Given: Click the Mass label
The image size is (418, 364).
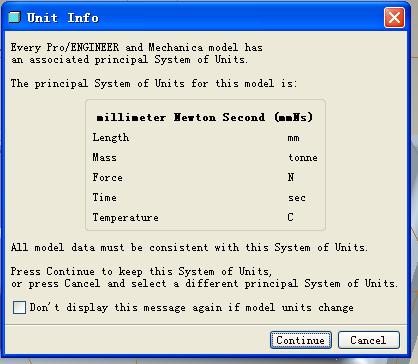Looking at the screenshot, I should pyautogui.click(x=104, y=157).
